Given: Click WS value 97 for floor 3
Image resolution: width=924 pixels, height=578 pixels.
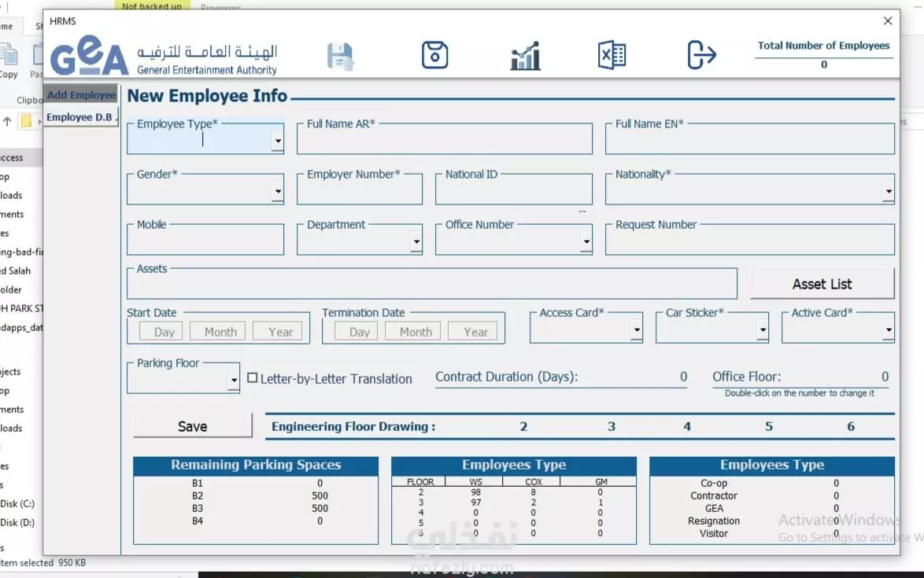Looking at the screenshot, I should pos(475,503).
